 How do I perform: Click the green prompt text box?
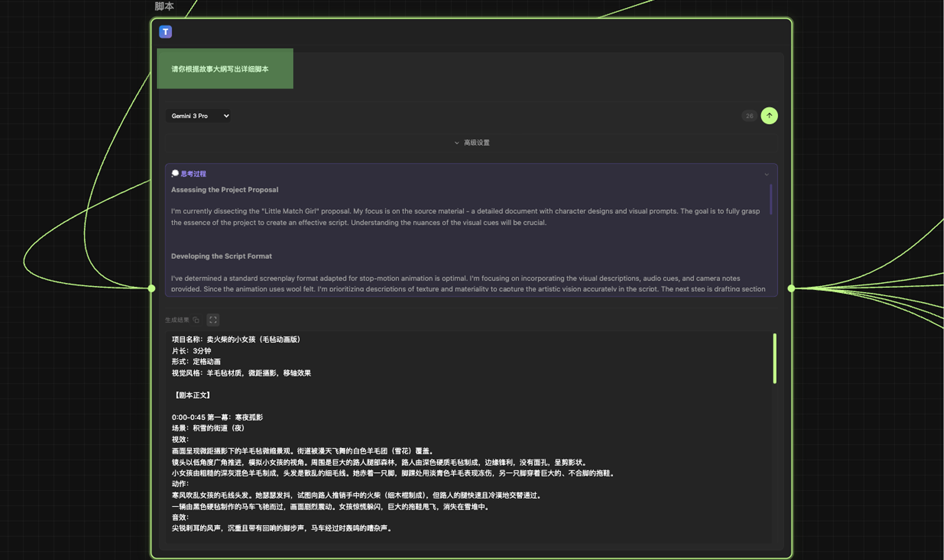click(225, 68)
